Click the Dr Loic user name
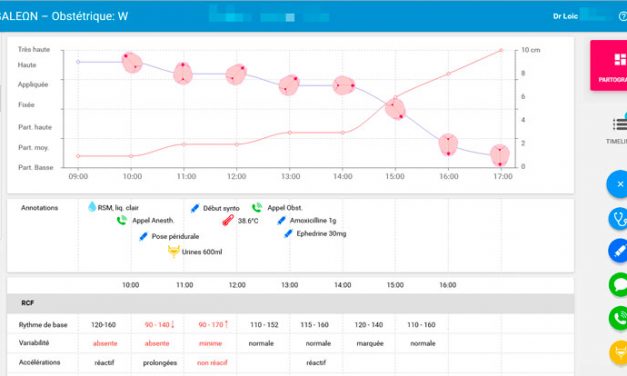The image size is (627, 376). coord(565,16)
